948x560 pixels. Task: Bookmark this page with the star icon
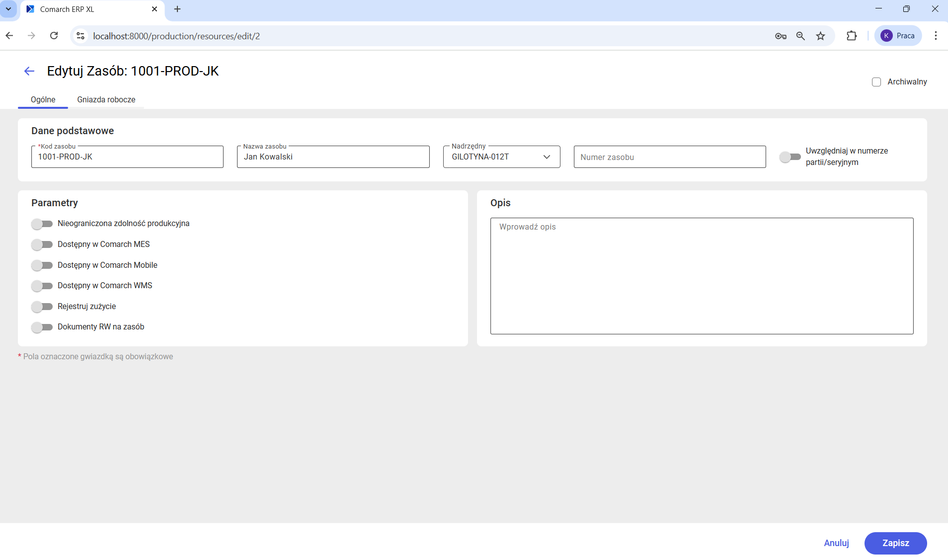coord(820,36)
